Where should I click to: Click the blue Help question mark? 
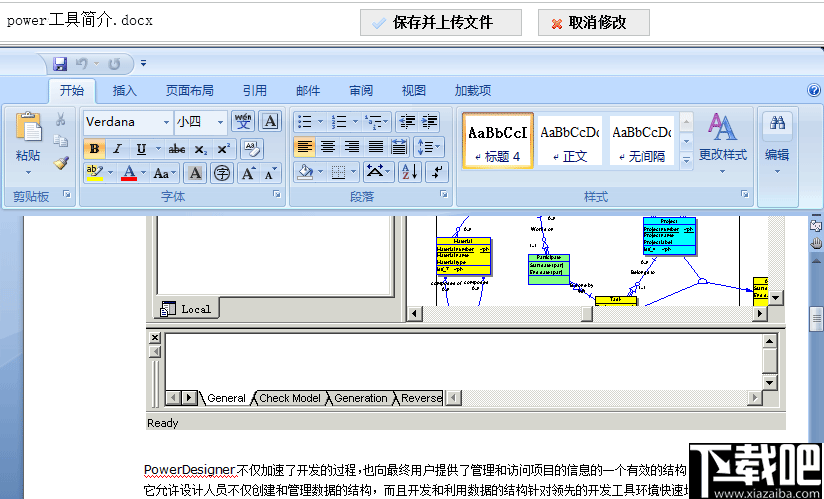813,90
